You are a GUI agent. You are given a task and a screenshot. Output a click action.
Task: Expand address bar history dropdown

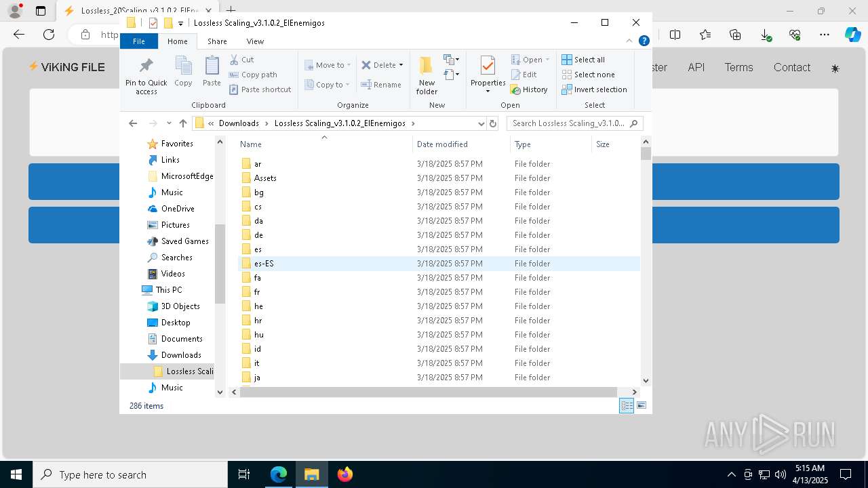coord(481,123)
